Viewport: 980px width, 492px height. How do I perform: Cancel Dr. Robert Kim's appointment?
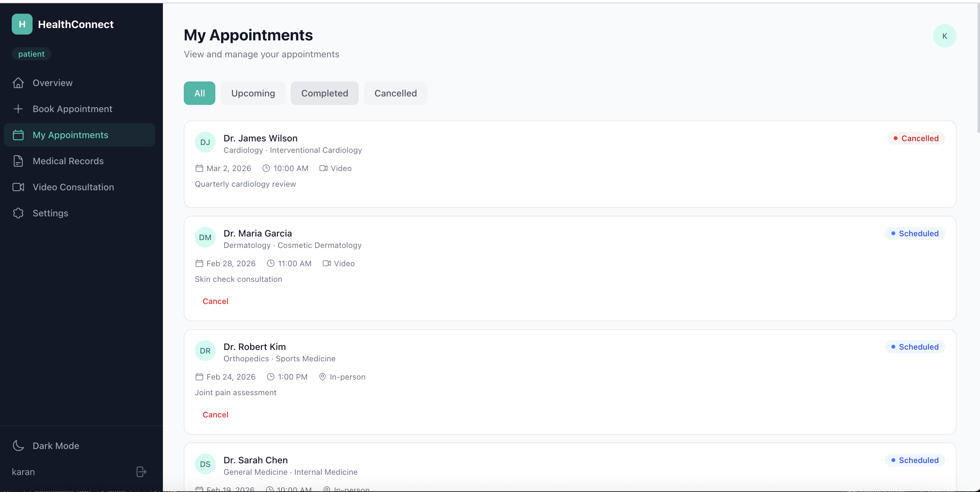pyautogui.click(x=215, y=415)
